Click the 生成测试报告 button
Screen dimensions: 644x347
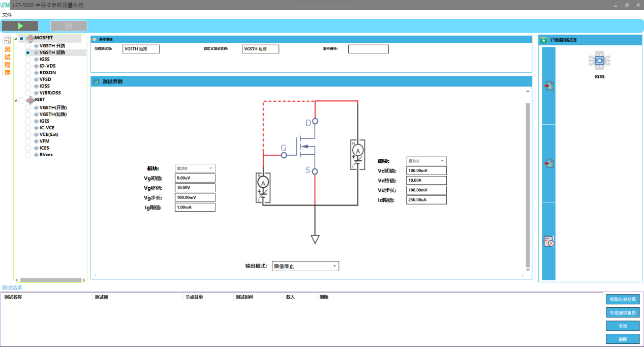coord(622,312)
